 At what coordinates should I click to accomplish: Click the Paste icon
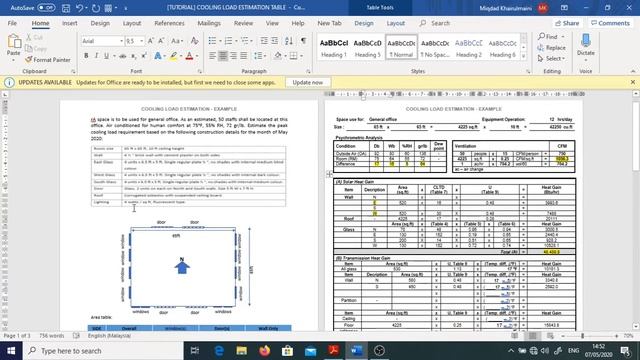coord(14,41)
